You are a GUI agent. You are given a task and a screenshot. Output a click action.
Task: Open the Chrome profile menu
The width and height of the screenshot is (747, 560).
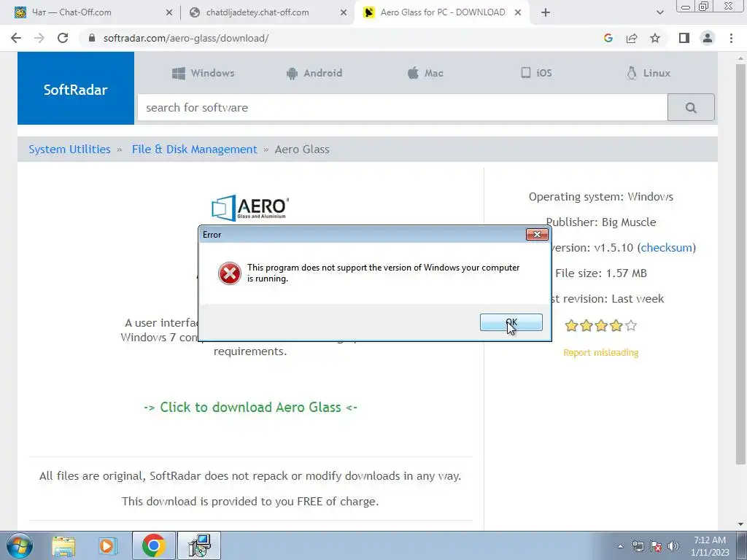[708, 38]
